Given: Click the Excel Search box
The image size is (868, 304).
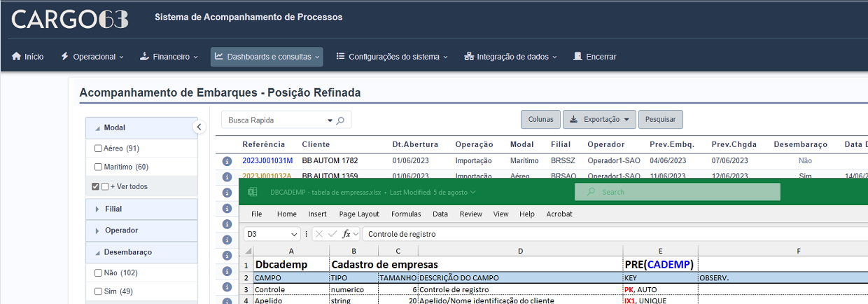Looking at the screenshot, I should pos(677,192).
